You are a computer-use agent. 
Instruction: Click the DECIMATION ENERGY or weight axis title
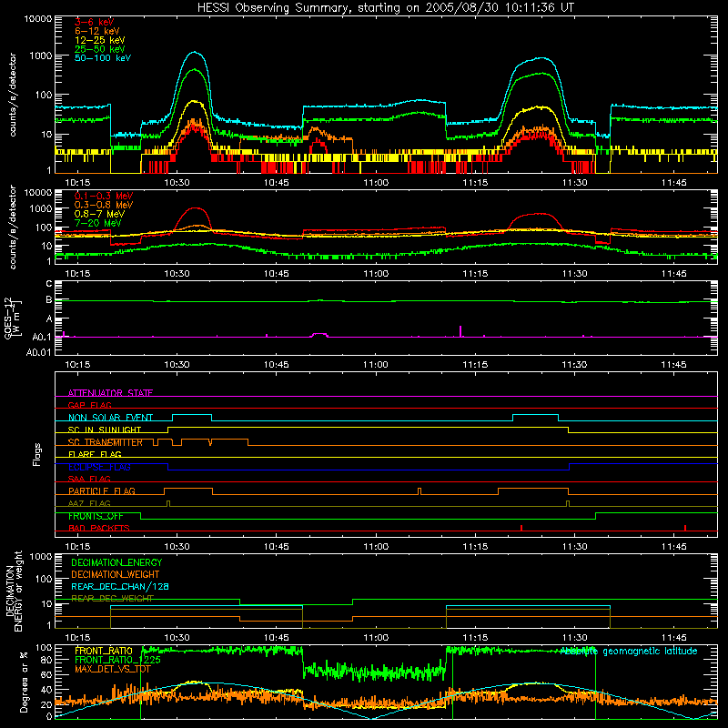coord(14,591)
